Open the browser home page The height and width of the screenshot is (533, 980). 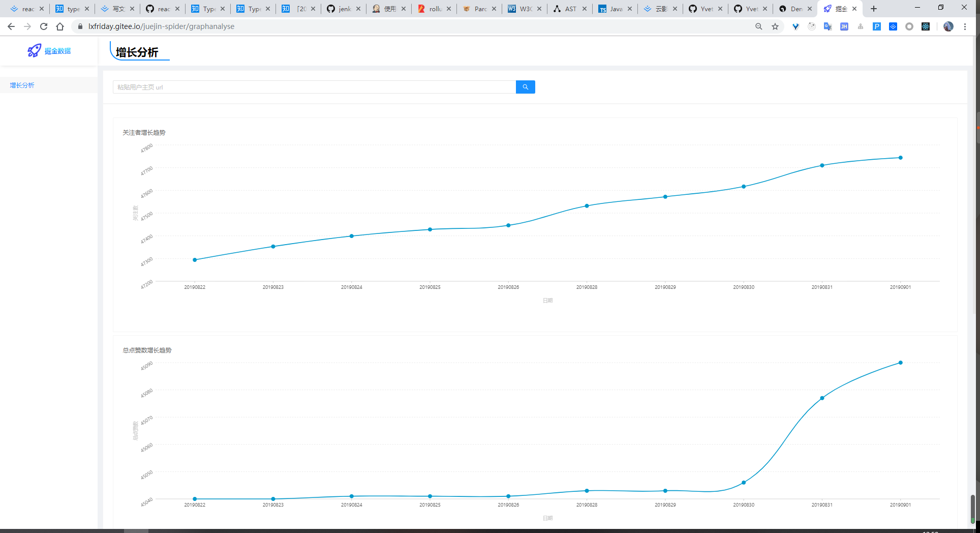(x=60, y=26)
